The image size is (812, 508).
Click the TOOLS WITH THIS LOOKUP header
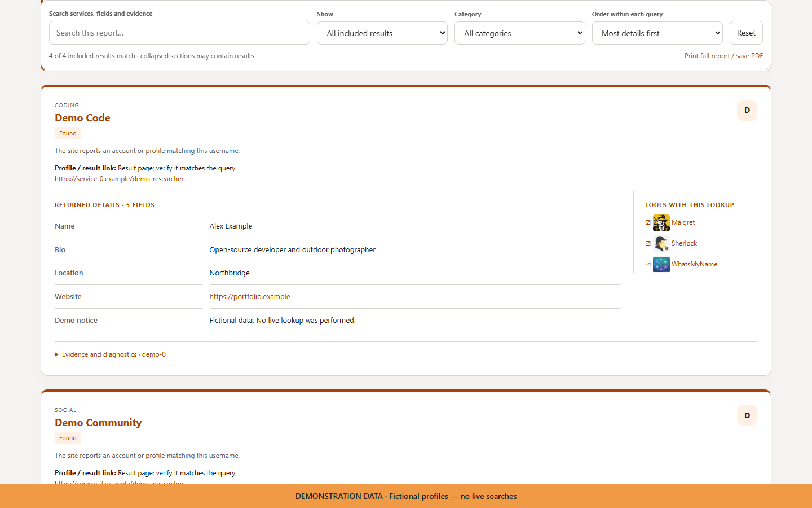(x=690, y=205)
